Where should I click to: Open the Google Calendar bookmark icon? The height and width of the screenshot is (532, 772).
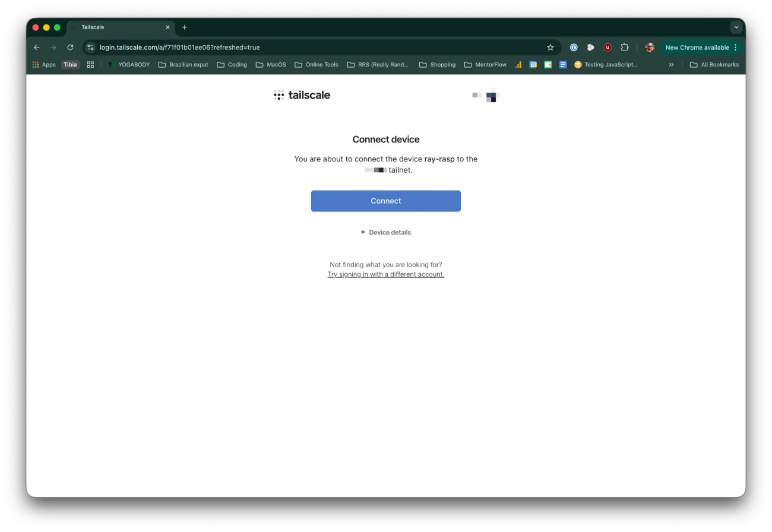point(533,65)
